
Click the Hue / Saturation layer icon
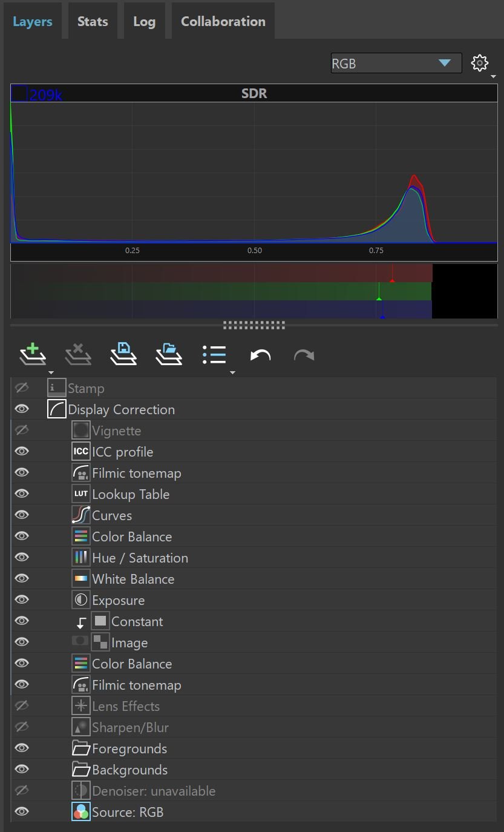(80, 558)
